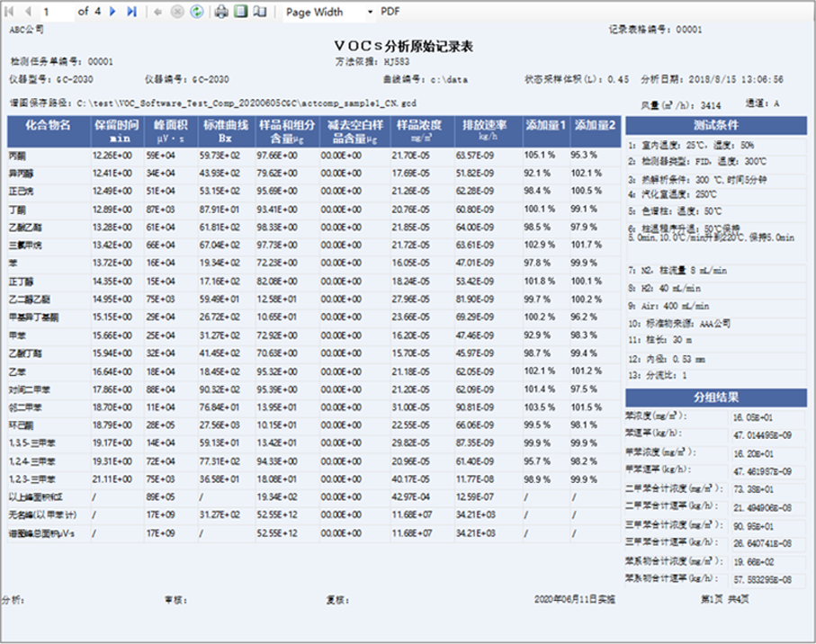Stop report rendering
The image size is (816, 644).
point(176,12)
